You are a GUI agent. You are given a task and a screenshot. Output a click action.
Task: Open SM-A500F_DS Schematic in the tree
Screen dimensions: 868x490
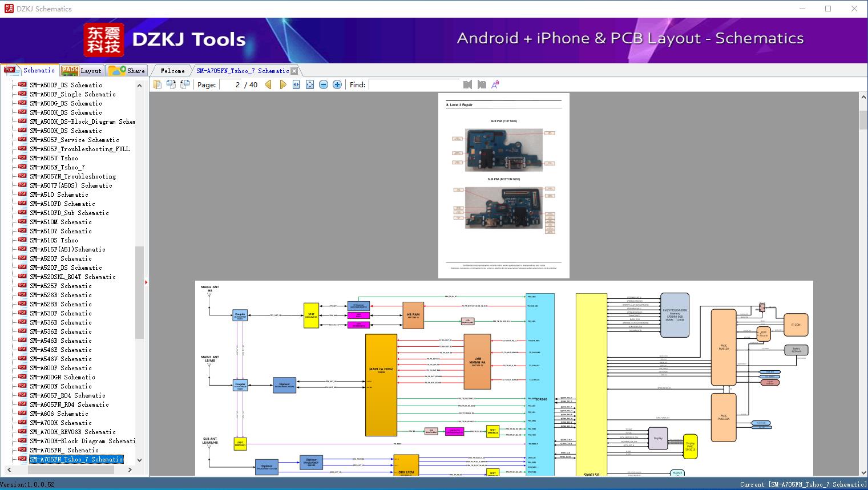(66, 85)
